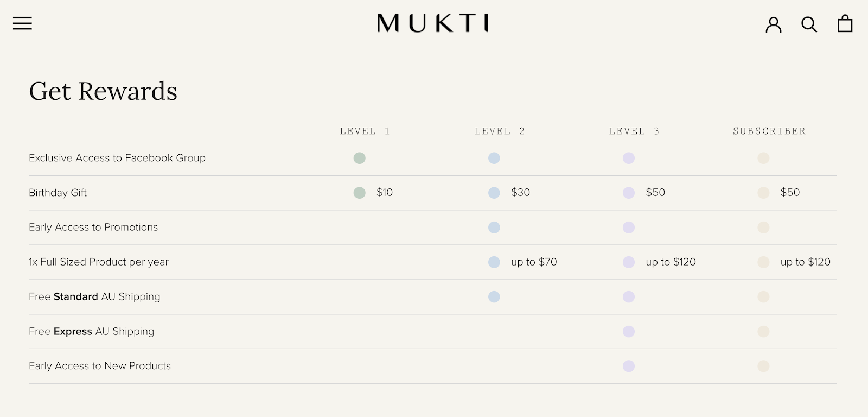Click the Get Rewards heading
This screenshot has width=868, height=417.
coord(103,91)
